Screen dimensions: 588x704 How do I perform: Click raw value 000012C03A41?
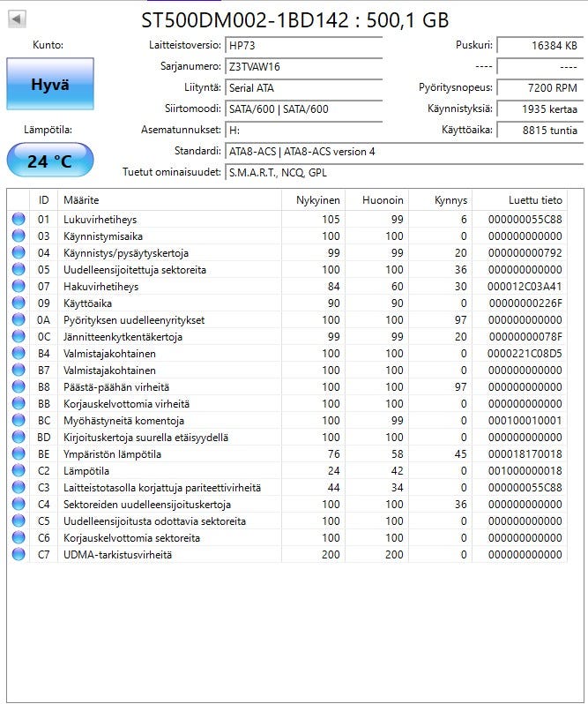[525, 287]
